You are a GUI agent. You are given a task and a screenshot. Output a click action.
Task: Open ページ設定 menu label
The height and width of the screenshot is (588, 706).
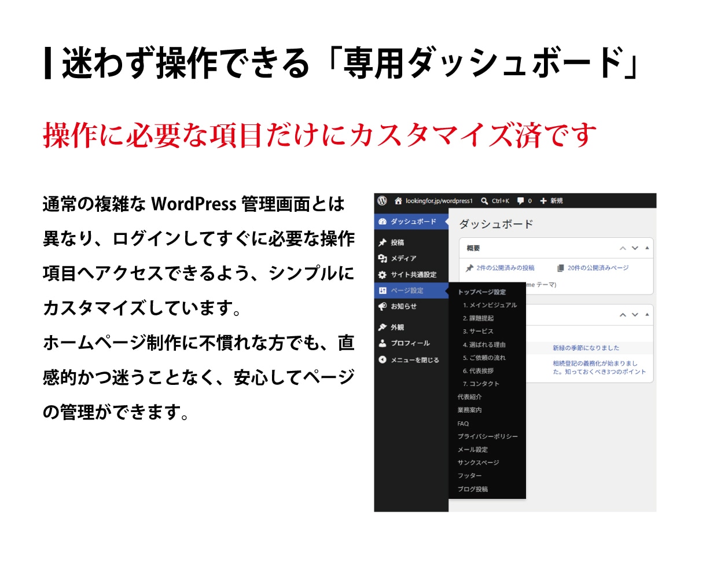click(x=407, y=291)
